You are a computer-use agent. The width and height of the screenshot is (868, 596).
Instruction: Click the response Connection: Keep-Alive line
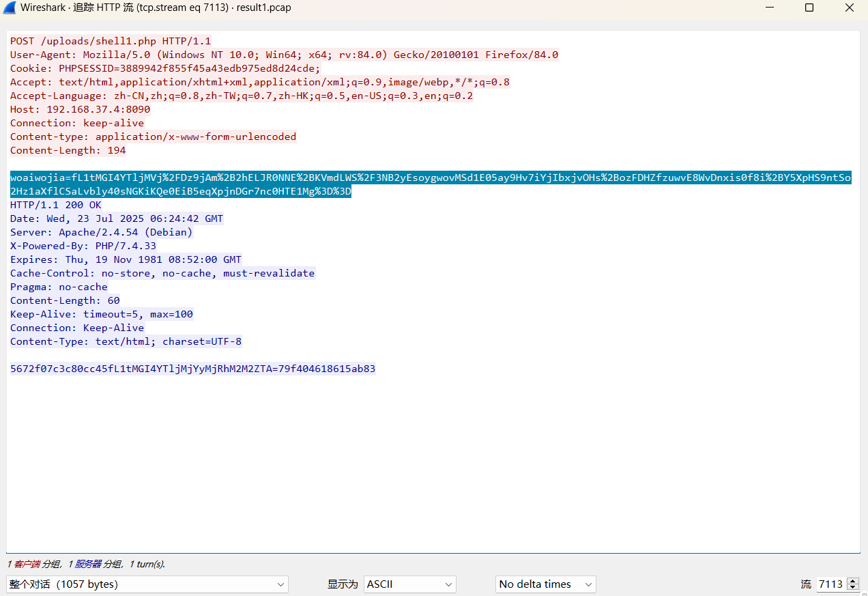click(x=77, y=328)
